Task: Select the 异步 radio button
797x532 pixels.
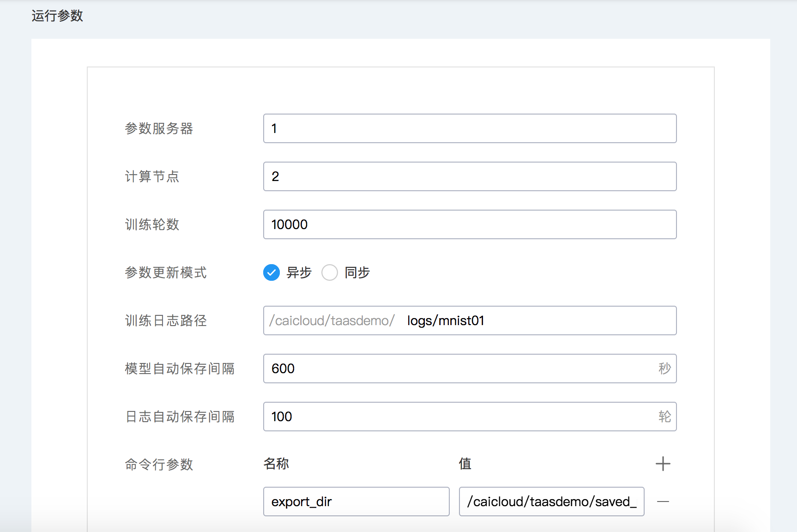Action: [272, 272]
